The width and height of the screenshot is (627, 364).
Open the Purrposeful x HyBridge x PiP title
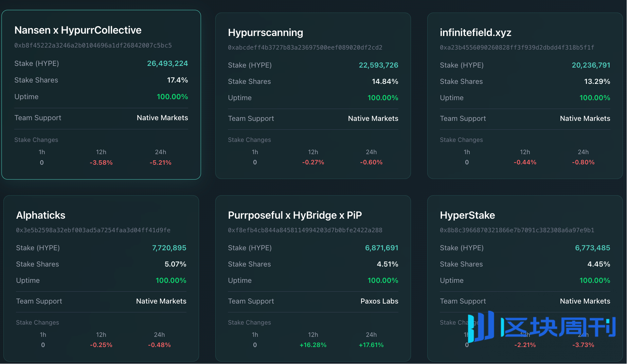(295, 215)
